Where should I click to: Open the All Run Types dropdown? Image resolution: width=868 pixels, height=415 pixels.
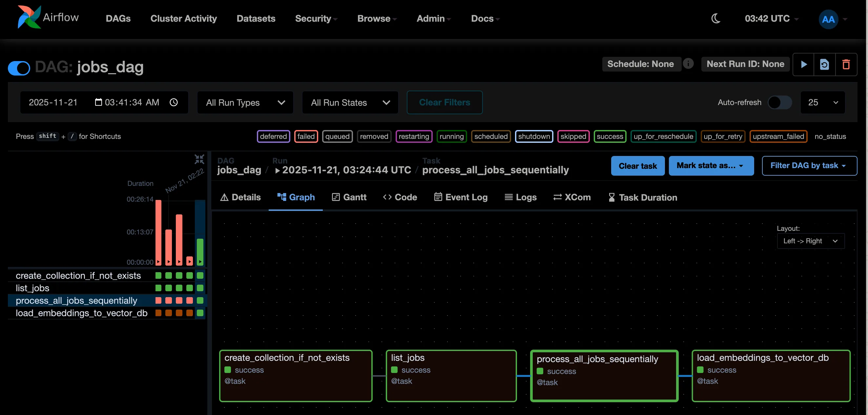tap(245, 102)
